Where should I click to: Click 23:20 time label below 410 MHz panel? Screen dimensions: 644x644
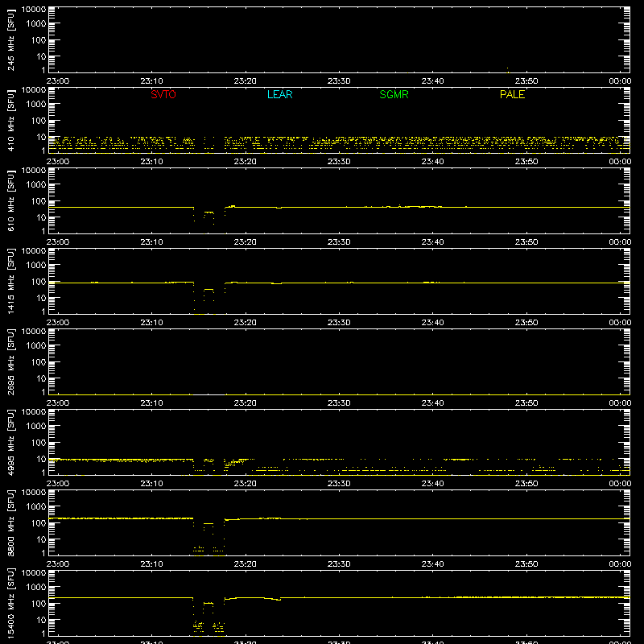(246, 162)
